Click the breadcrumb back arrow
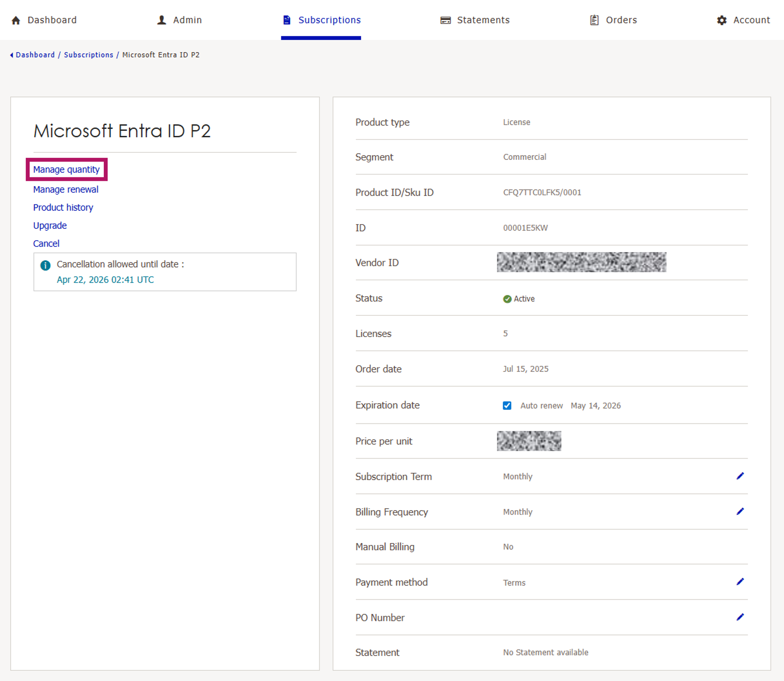 point(12,55)
